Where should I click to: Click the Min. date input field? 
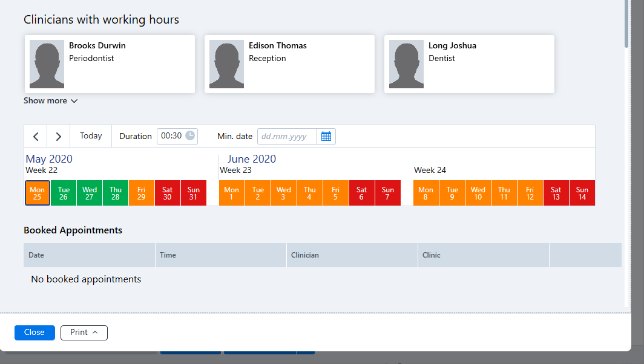[287, 136]
